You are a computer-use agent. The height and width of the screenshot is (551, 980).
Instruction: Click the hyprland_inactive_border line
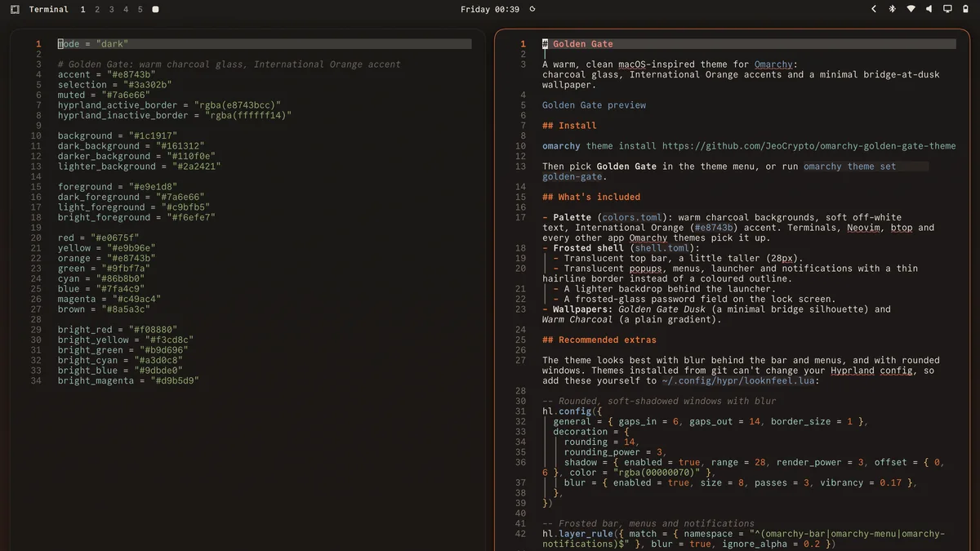coord(174,115)
